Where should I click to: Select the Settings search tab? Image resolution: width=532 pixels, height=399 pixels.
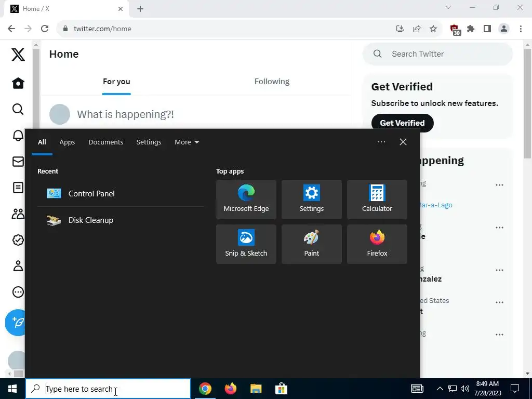tap(149, 142)
